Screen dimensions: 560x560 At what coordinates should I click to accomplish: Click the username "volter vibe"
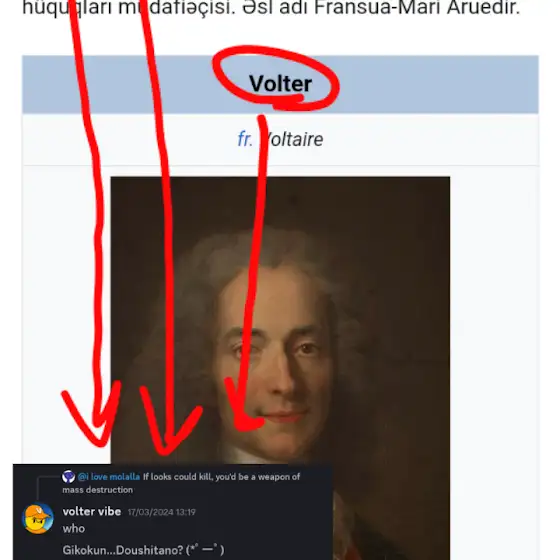coord(92,511)
